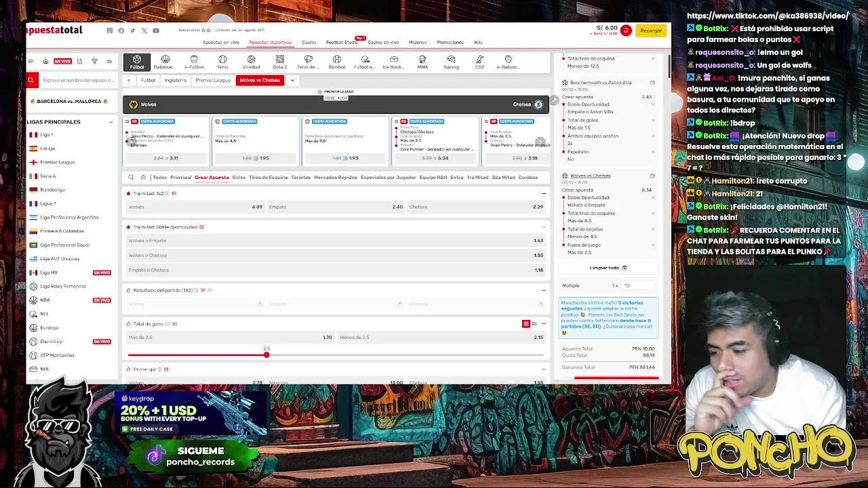Focus the Múltiple stake amount field
This screenshot has height=488, width=868.
[x=637, y=285]
